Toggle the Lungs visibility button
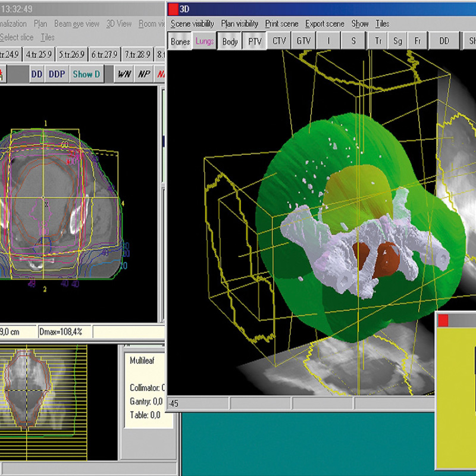The height and width of the screenshot is (476, 476). (x=205, y=41)
